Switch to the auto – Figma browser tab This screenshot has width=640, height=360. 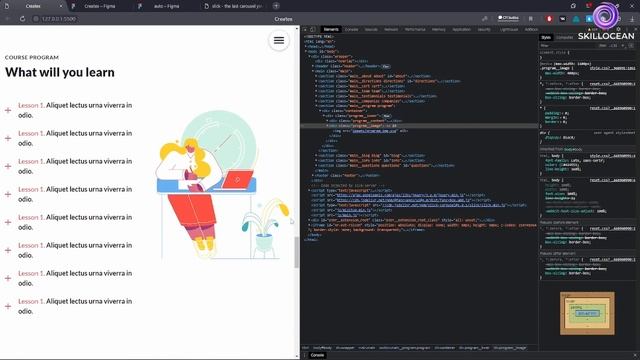(x=167, y=6)
